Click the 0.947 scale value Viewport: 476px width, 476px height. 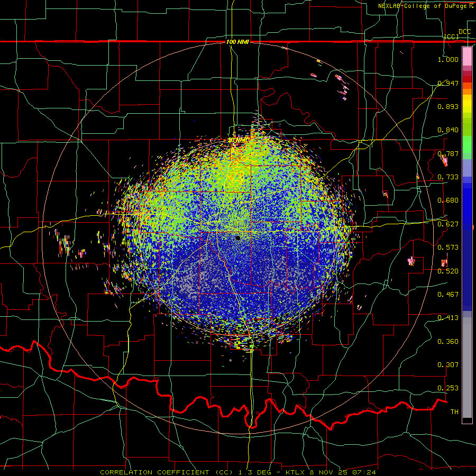[x=448, y=83]
